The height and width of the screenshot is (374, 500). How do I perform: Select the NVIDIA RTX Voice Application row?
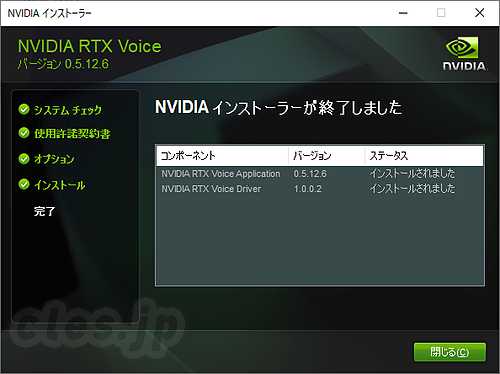[320, 174]
